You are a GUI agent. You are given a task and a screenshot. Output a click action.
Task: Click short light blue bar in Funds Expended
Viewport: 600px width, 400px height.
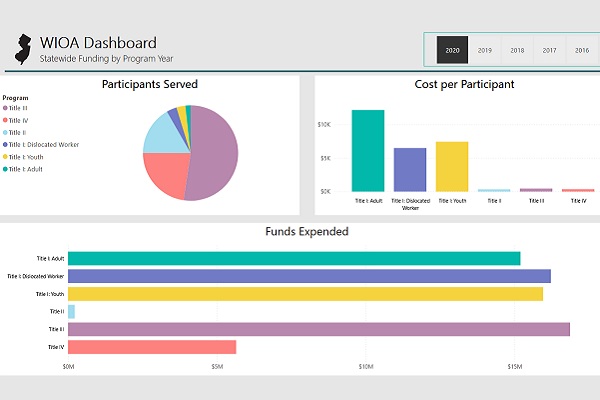click(x=72, y=312)
